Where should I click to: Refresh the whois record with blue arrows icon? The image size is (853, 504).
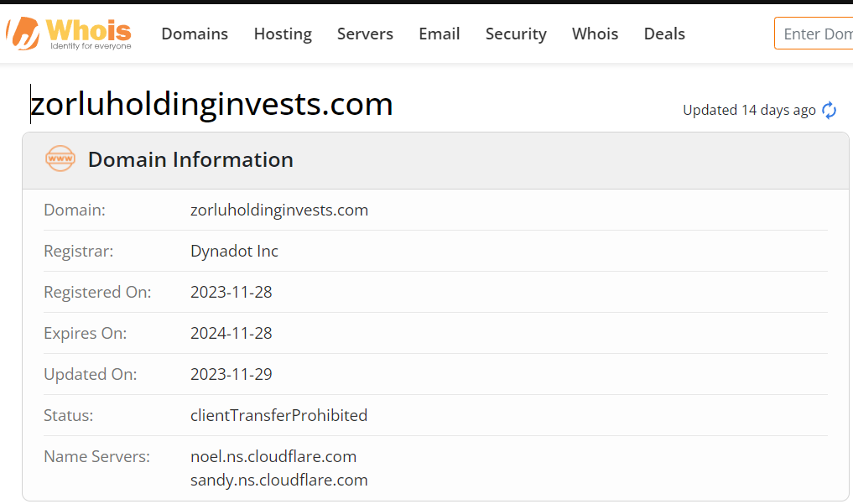tap(829, 110)
